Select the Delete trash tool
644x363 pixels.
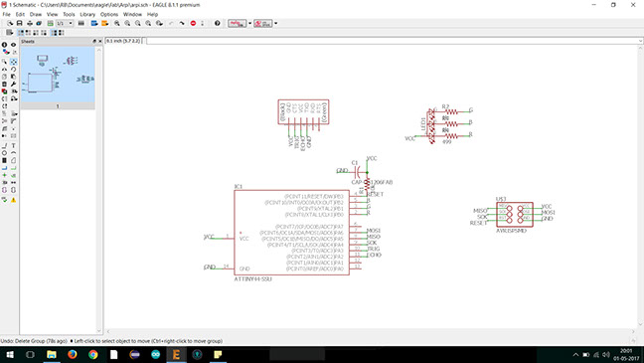pyautogui.click(x=5, y=84)
